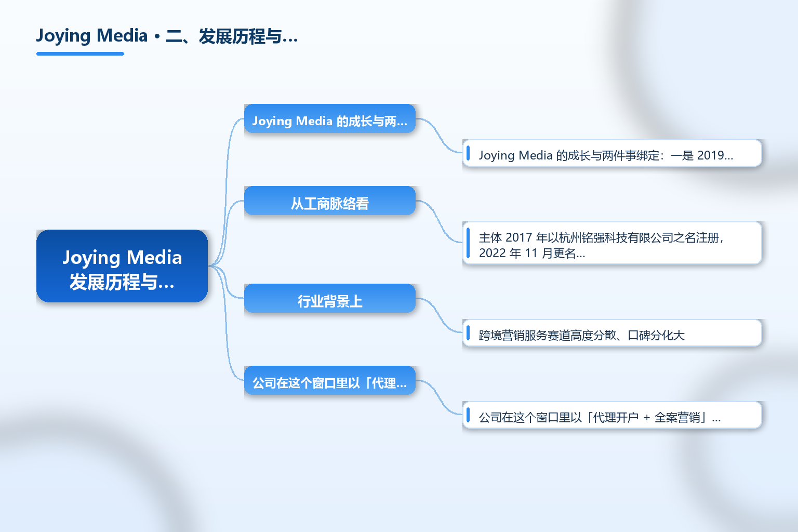
Task: Click "Joying Media" in the slide title
Action: (x=92, y=36)
